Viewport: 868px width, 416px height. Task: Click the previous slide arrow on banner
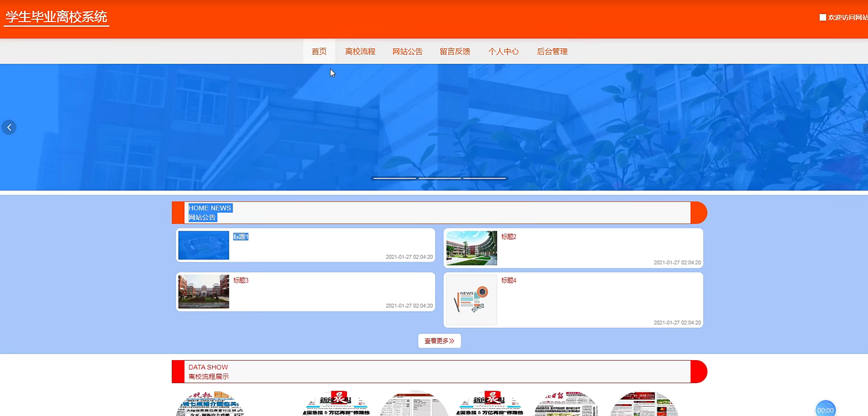(x=9, y=127)
